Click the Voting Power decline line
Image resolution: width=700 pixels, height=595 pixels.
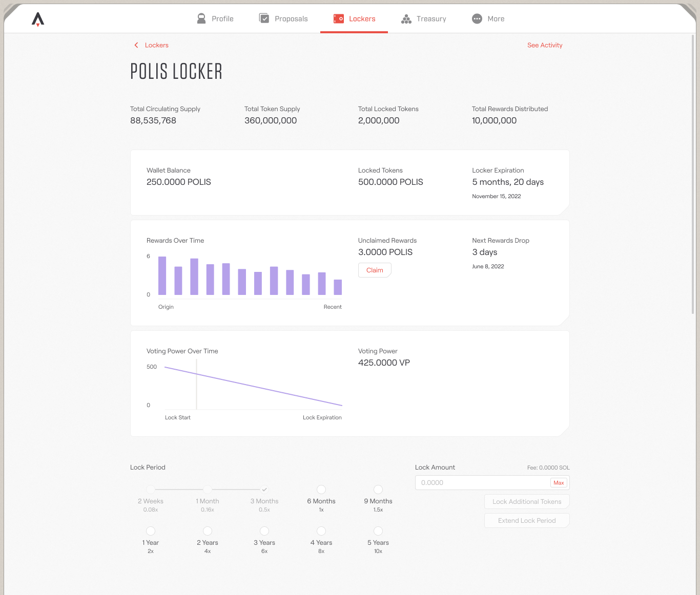click(x=253, y=387)
